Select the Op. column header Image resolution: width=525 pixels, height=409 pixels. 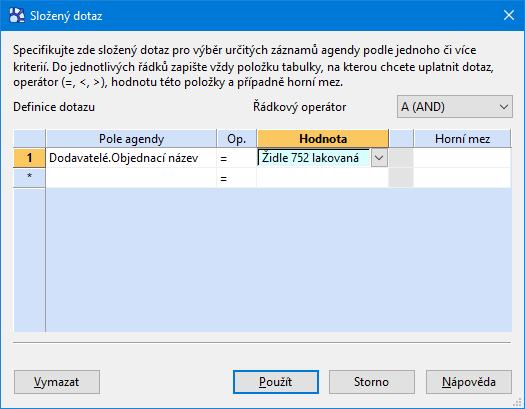(237, 139)
